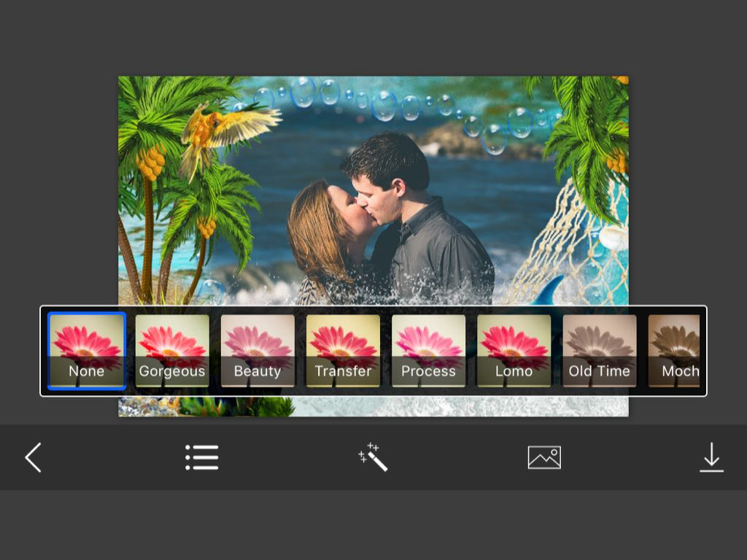Screen dimensions: 747x560
Task: Select the magic wand effects icon
Action: tap(373, 457)
